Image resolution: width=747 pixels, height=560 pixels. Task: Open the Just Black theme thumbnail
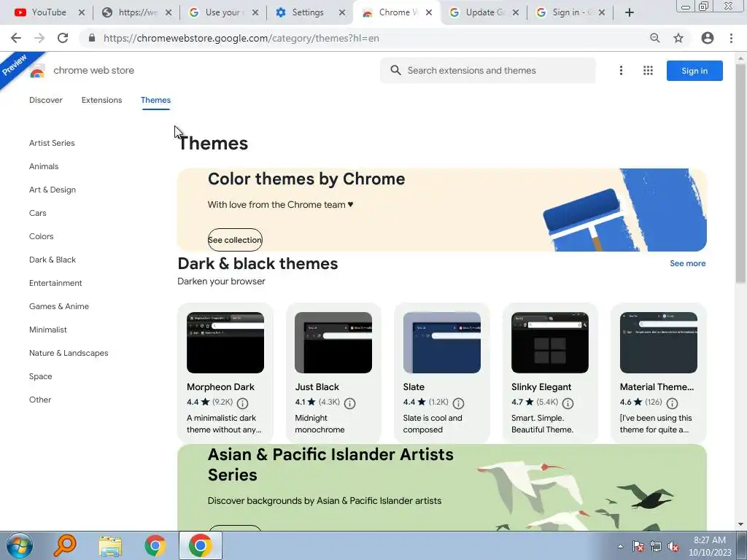point(333,343)
